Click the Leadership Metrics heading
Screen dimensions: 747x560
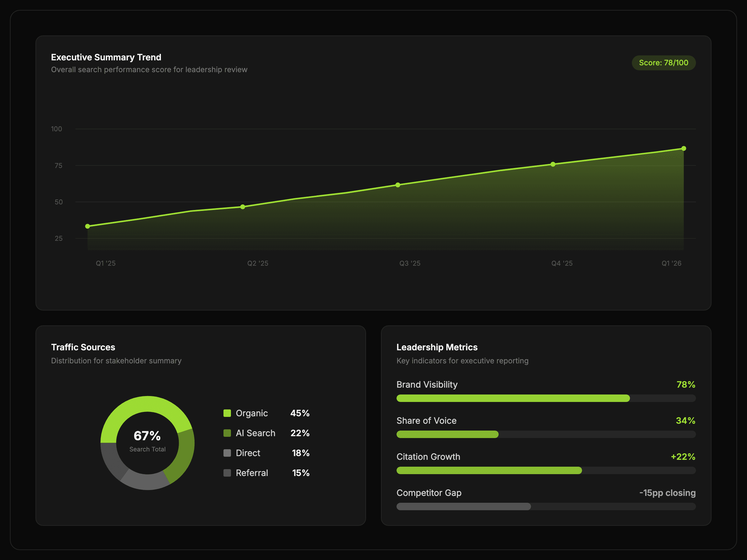[x=437, y=347]
